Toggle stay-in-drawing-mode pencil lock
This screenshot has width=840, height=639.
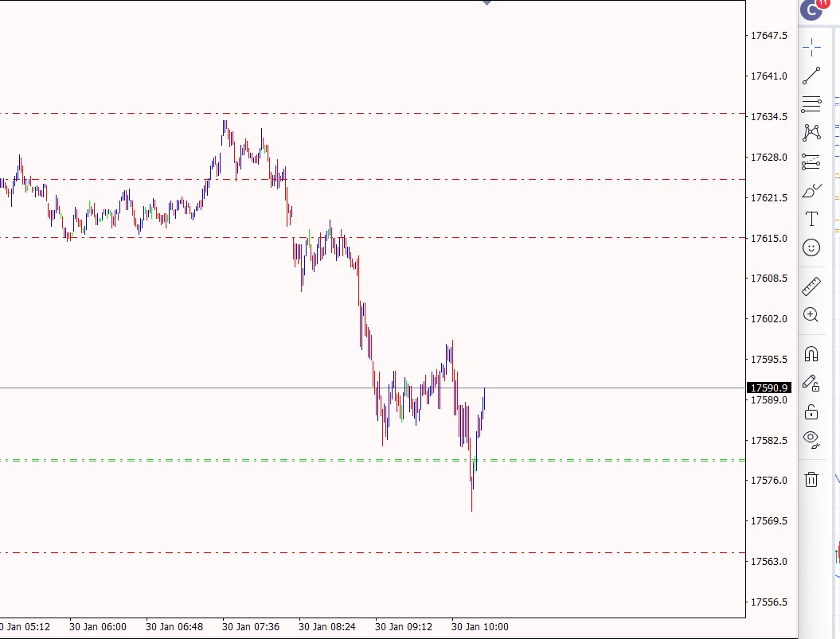(811, 383)
